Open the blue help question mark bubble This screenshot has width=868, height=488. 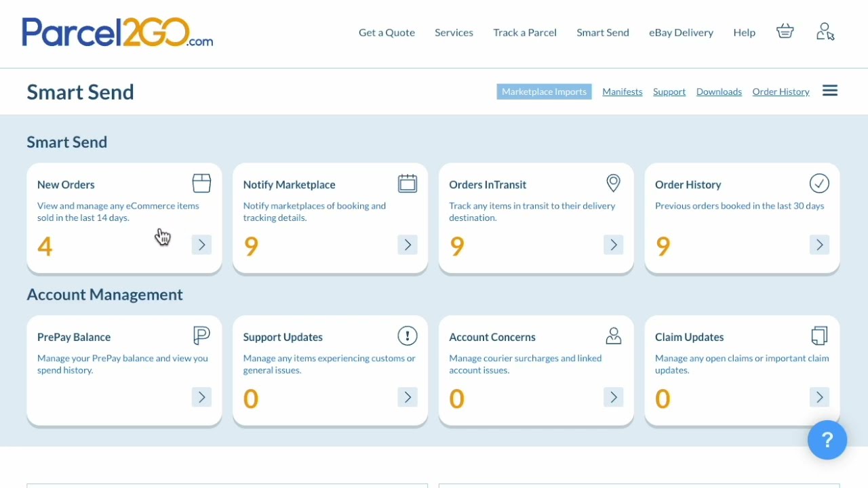[x=827, y=440]
